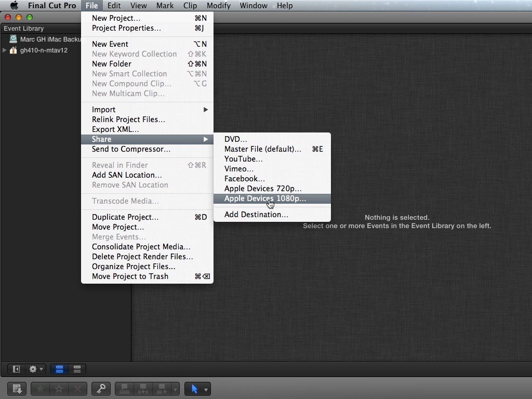This screenshot has height=399, width=532.
Task: Open the Final Cut Pro application menu
Action: pos(52,5)
